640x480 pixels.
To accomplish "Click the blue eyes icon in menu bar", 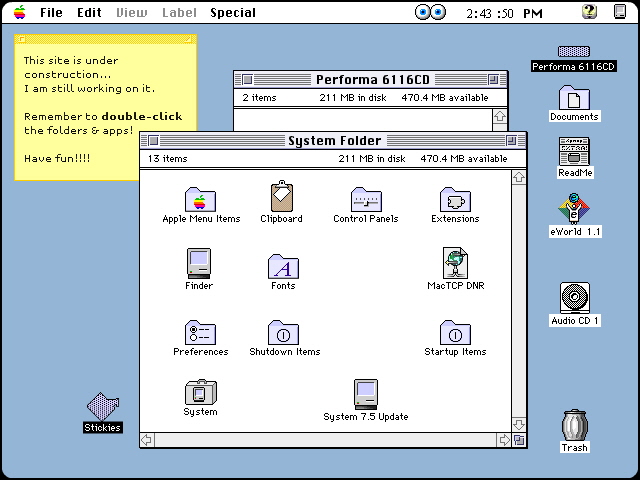I will tap(430, 12).
